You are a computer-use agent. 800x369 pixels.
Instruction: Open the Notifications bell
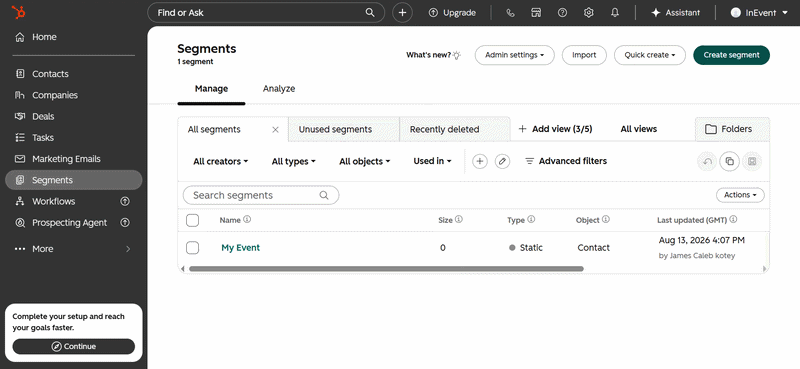(615, 13)
